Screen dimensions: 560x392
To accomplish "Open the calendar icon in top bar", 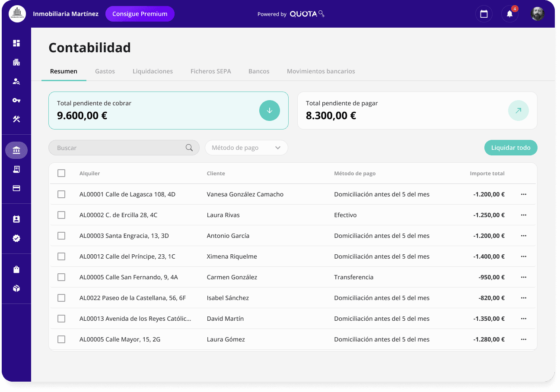I will click(484, 14).
